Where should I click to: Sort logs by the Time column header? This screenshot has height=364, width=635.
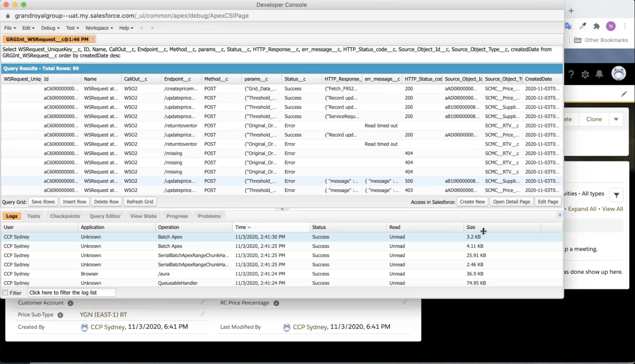(240, 227)
